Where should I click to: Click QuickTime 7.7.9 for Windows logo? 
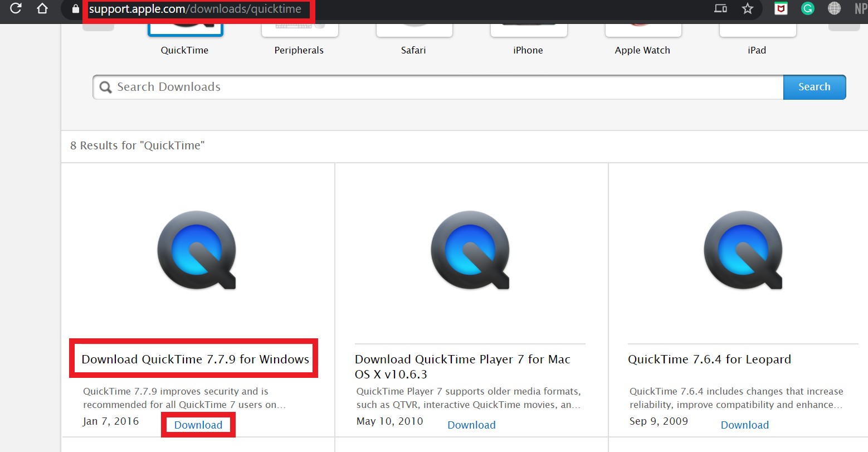pyautogui.click(x=197, y=250)
